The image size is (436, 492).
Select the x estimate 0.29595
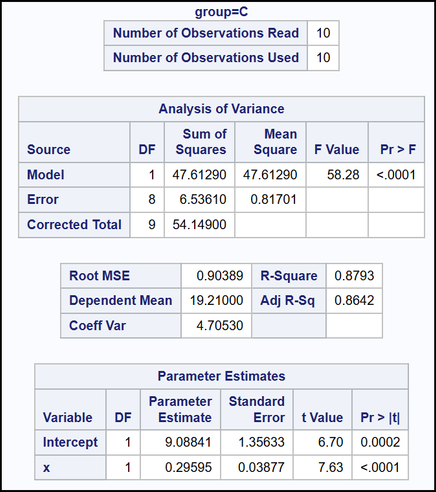188,467
